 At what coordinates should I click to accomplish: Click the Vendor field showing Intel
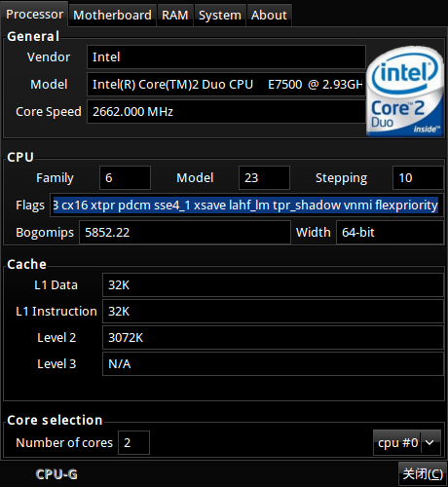pos(226,57)
